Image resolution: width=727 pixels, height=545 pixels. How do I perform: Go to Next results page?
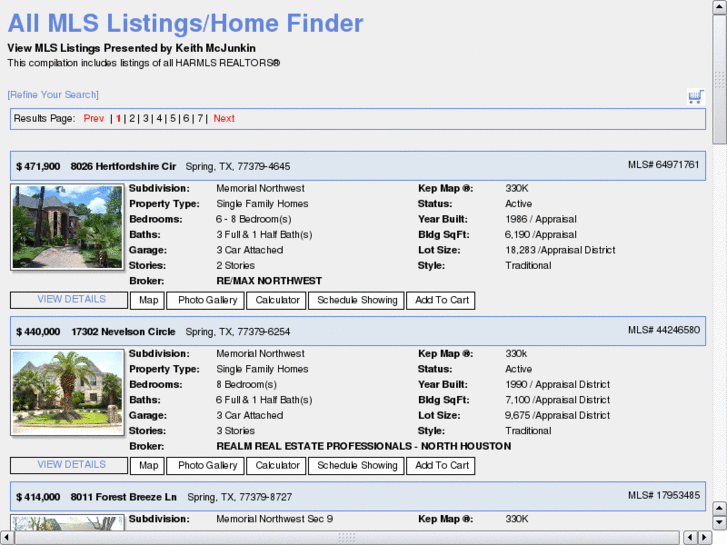(x=224, y=118)
